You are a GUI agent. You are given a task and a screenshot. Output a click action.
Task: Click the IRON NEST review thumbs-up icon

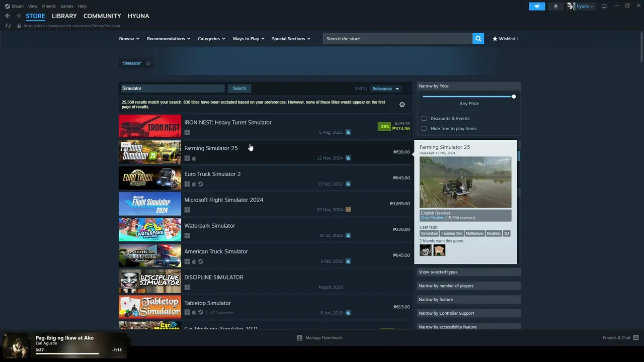point(348,132)
